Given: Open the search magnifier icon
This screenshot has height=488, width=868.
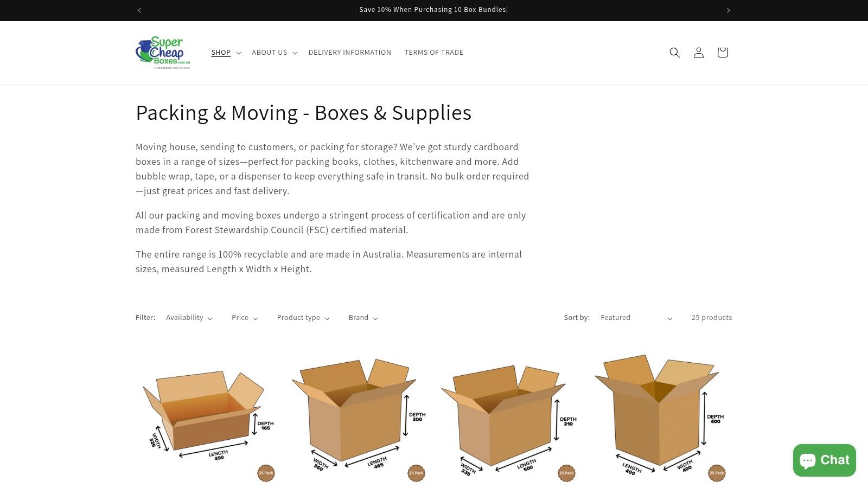Looking at the screenshot, I should point(674,53).
